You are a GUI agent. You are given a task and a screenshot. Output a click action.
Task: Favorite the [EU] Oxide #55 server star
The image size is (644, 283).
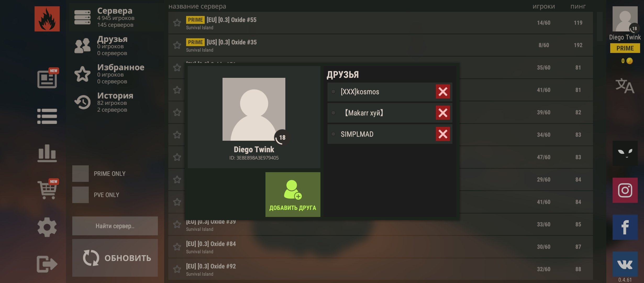coord(177,23)
